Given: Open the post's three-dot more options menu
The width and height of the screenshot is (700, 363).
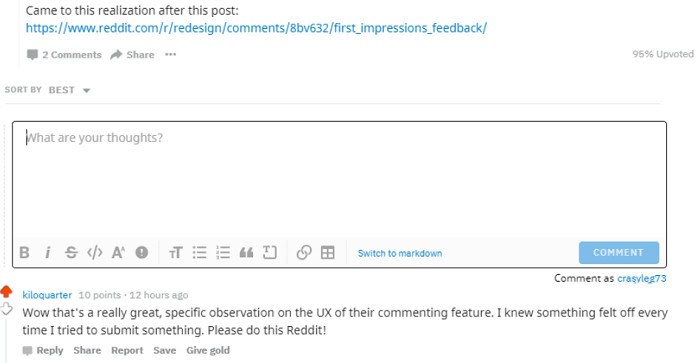Looking at the screenshot, I should point(171,54).
